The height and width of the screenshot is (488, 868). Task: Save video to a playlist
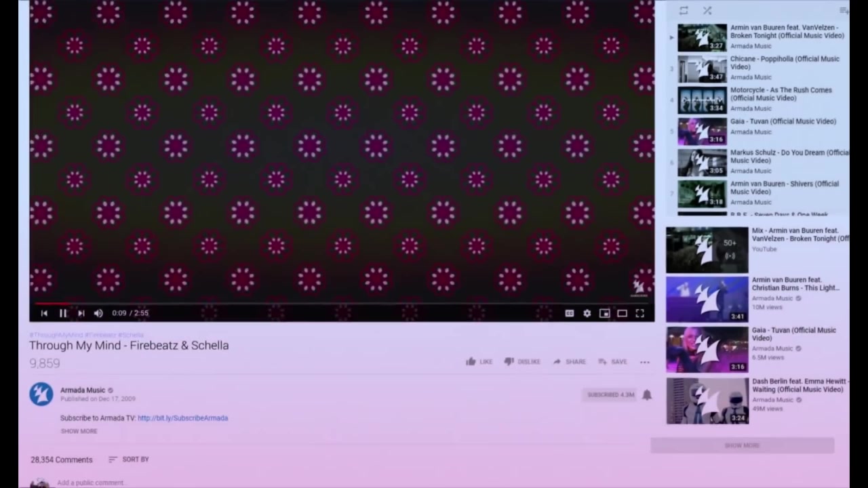[x=612, y=362]
